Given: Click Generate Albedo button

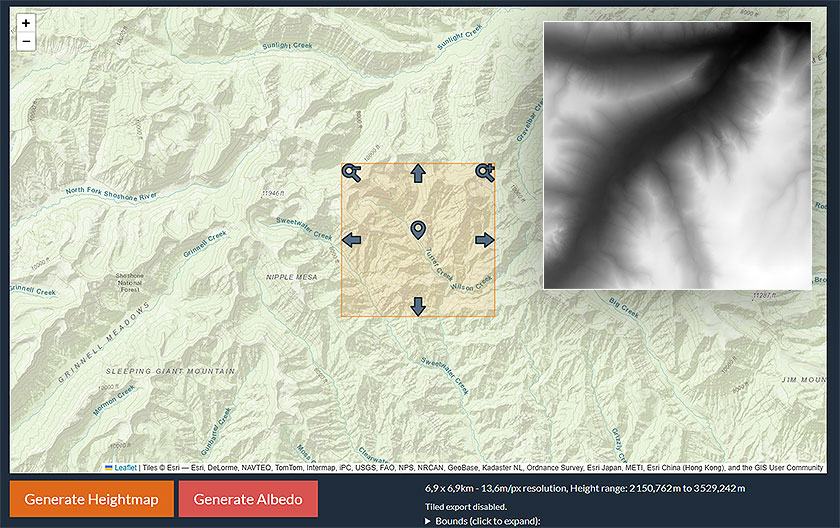Looking at the screenshot, I should 248,499.
